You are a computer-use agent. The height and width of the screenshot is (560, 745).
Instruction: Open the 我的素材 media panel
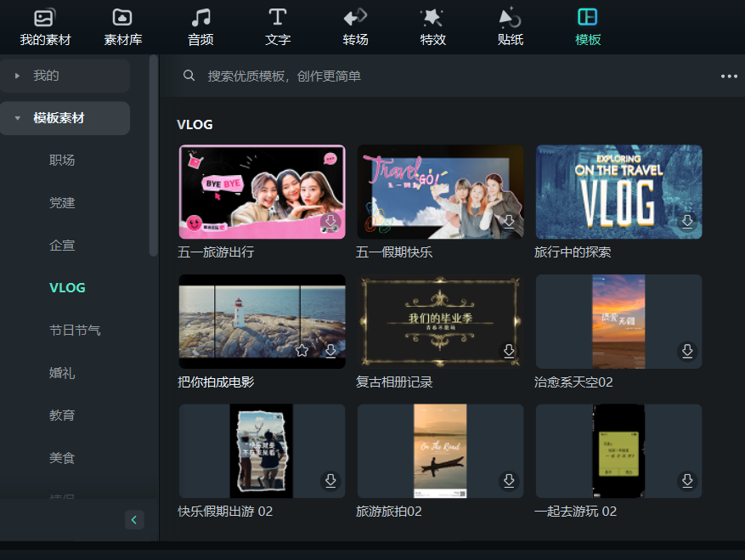[x=45, y=26]
